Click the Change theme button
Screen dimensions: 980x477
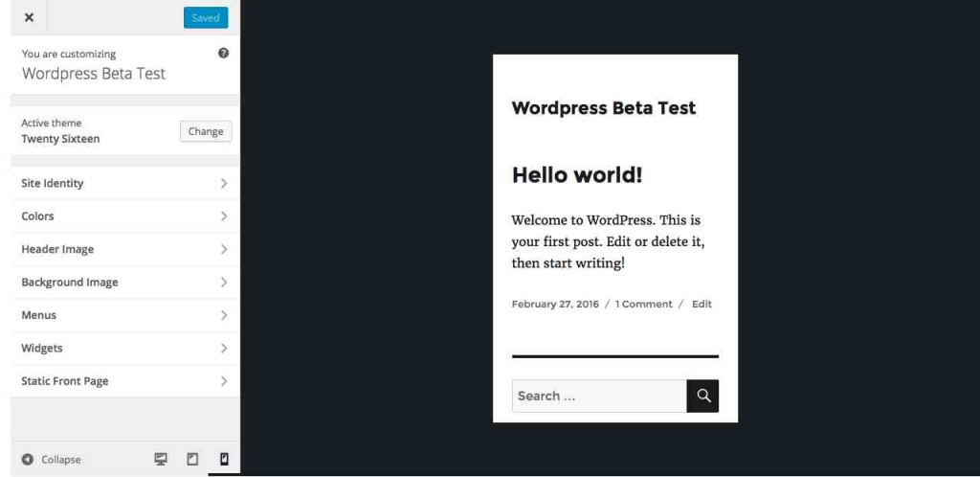206,131
